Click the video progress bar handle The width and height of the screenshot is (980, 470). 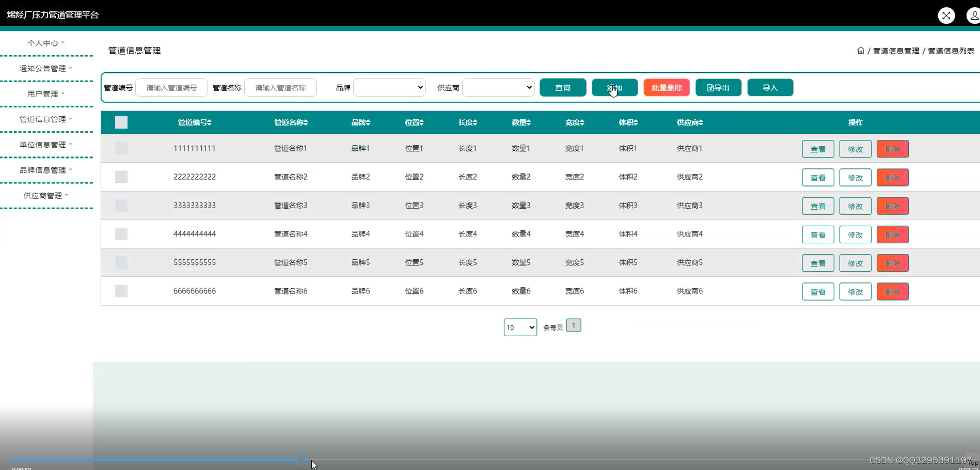click(301, 459)
